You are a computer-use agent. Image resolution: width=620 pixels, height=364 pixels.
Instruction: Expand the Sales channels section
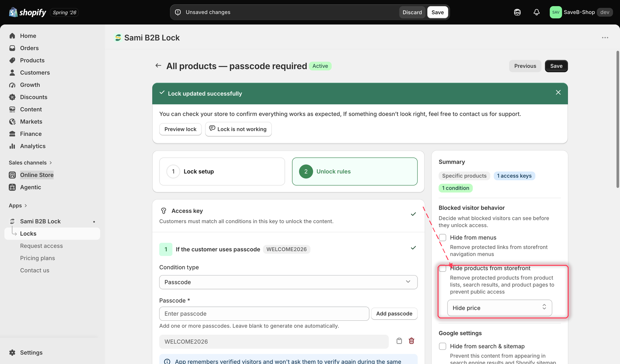point(30,163)
